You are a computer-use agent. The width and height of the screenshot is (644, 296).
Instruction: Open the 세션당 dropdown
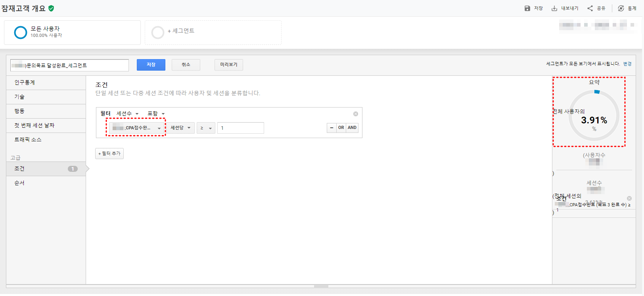(180, 128)
